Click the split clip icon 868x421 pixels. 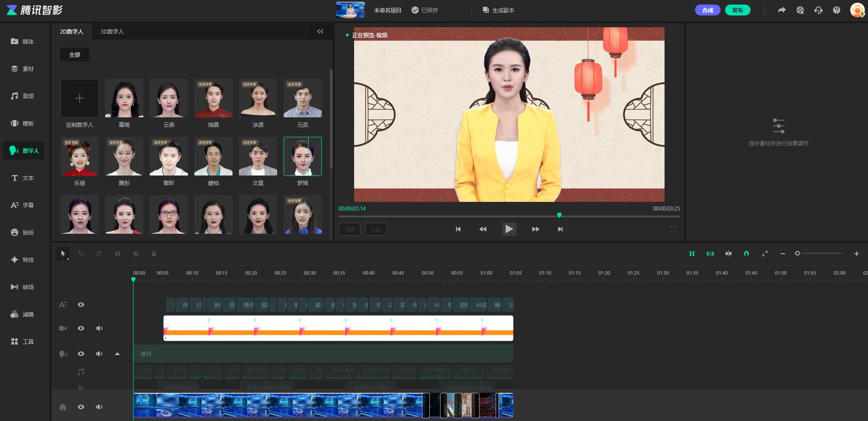click(117, 254)
